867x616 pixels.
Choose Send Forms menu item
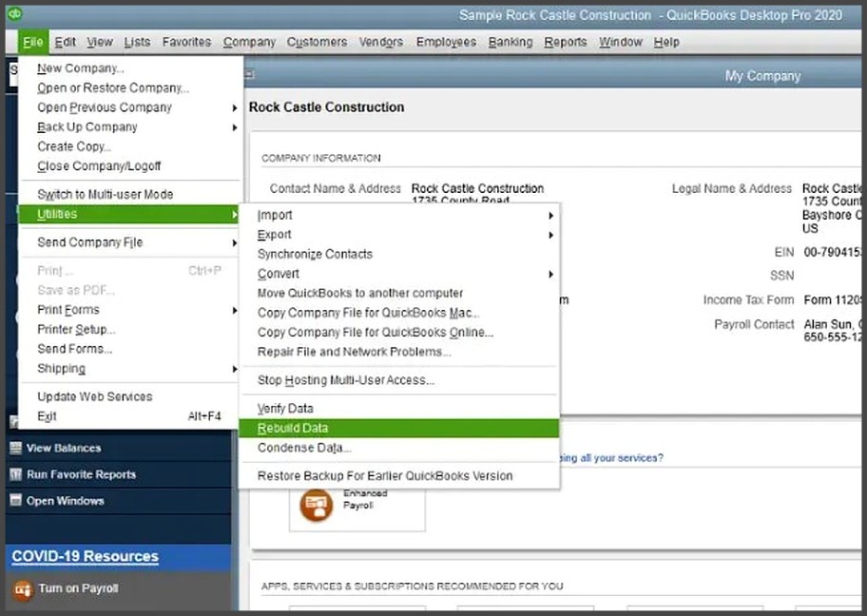[130, 349]
